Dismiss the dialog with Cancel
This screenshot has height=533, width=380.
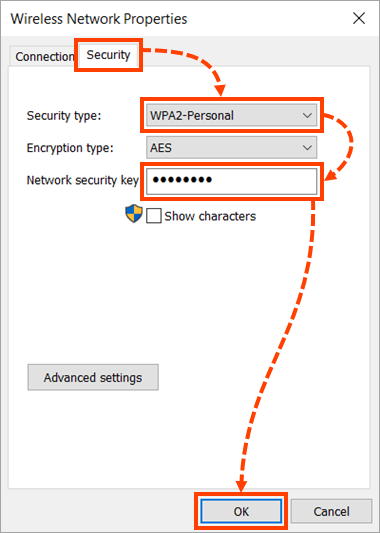tap(331, 511)
